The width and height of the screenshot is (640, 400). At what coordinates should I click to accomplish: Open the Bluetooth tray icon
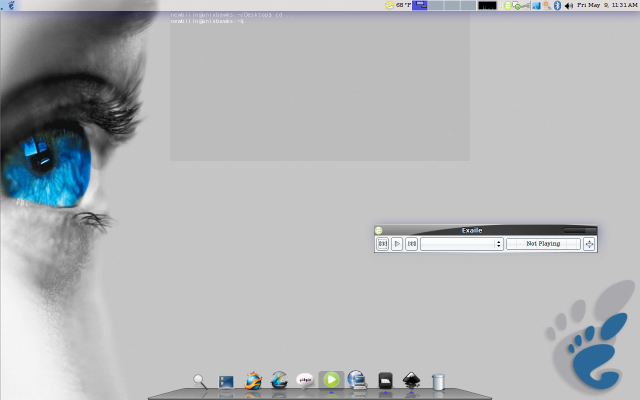[x=557, y=5]
